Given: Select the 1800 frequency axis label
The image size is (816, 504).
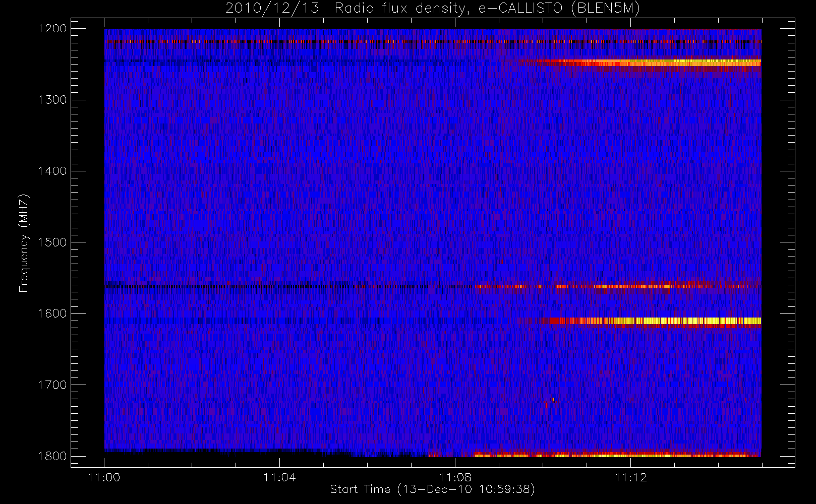Looking at the screenshot, I should pos(52,456).
